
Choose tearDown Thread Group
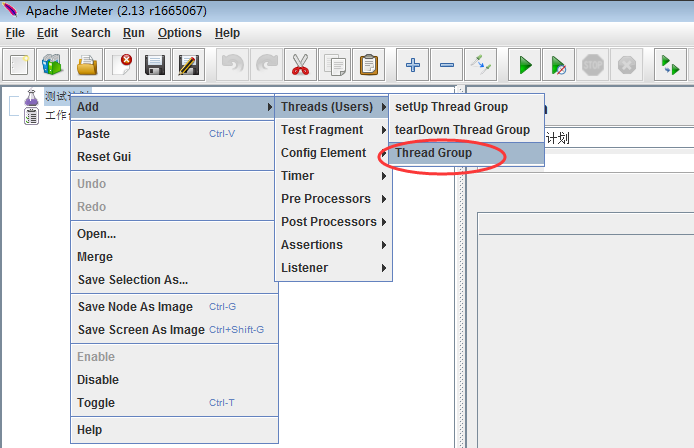[467, 130]
